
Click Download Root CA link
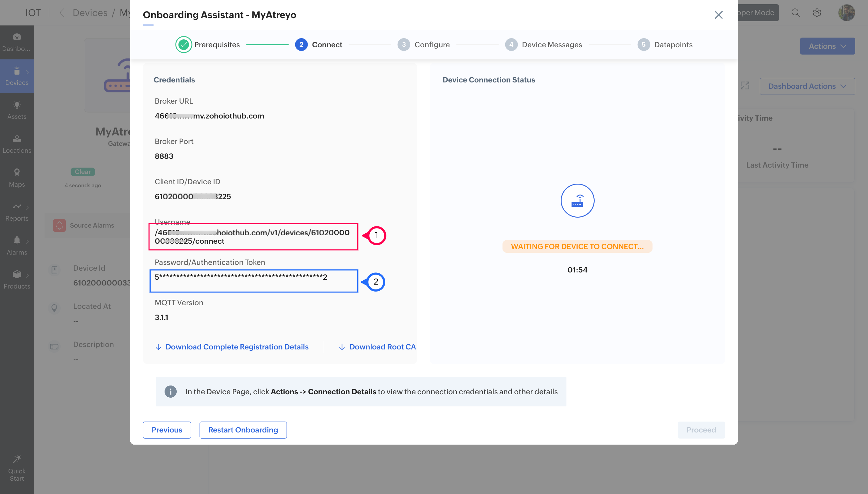[382, 347]
